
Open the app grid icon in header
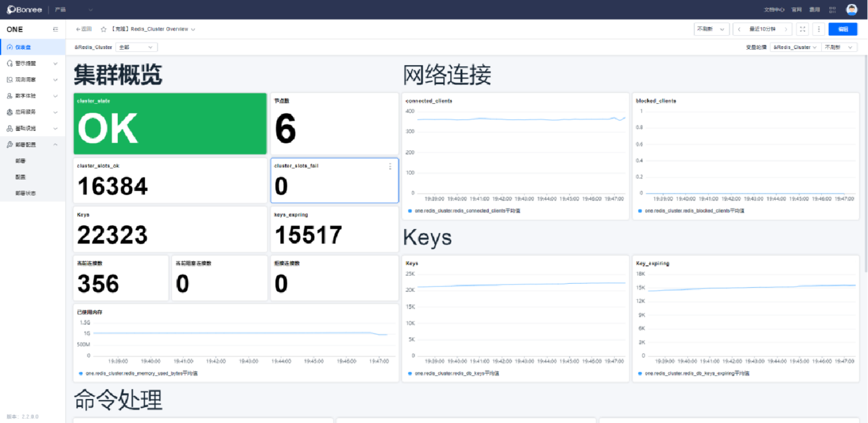[832, 10]
